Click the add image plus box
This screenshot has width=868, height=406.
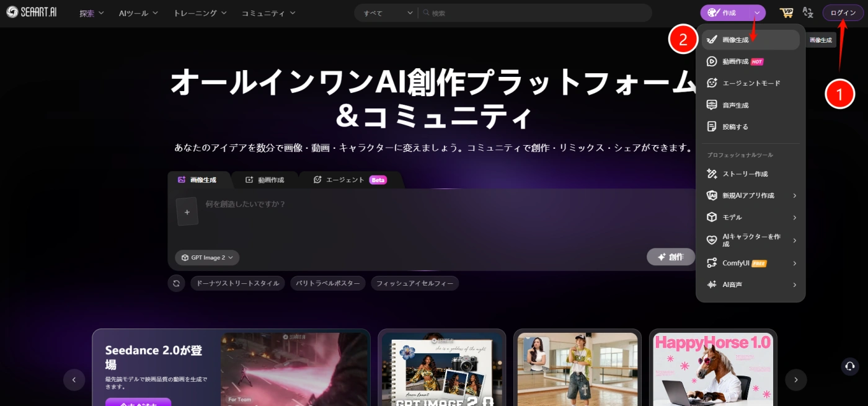[187, 211]
